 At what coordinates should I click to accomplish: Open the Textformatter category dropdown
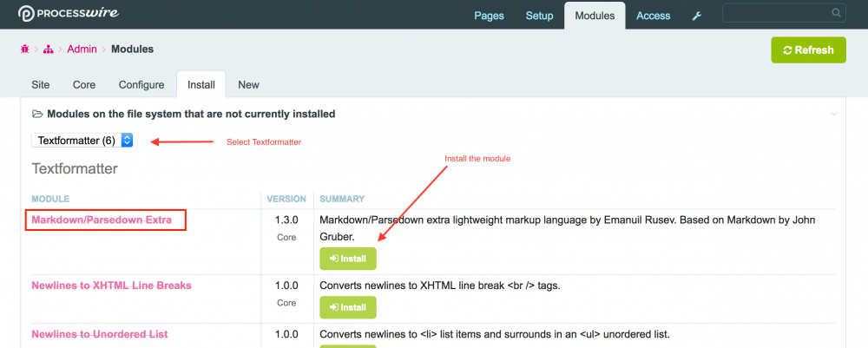[x=82, y=140]
